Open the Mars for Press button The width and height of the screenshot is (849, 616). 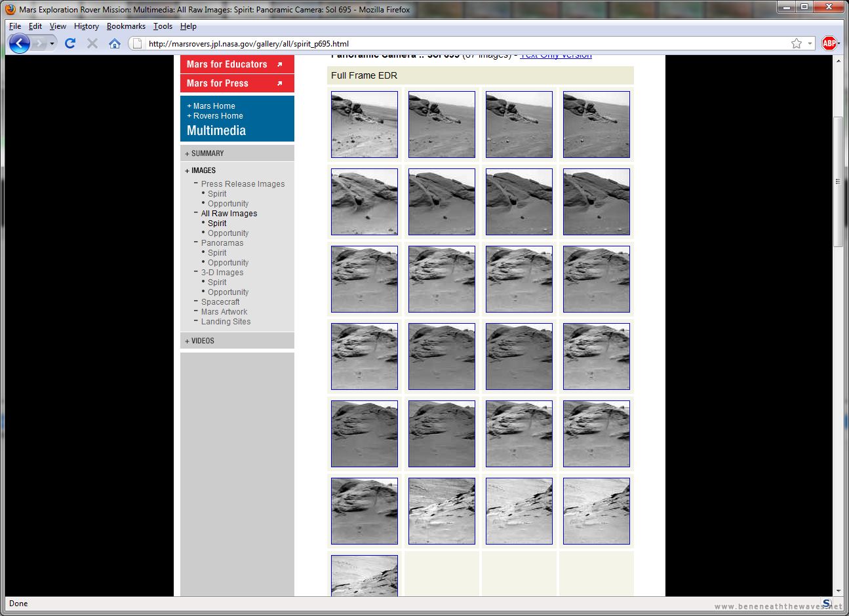pyautogui.click(x=237, y=83)
